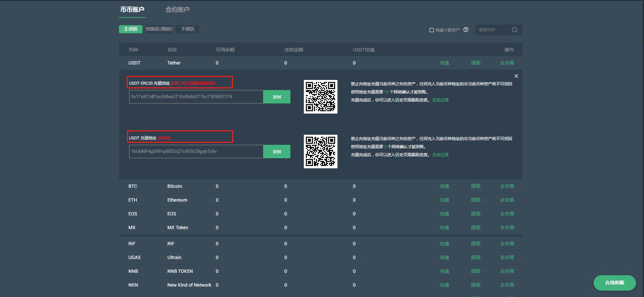Select the 创新区(限时) zone tab
Image resolution: width=644 pixels, height=297 pixels.
tap(159, 29)
